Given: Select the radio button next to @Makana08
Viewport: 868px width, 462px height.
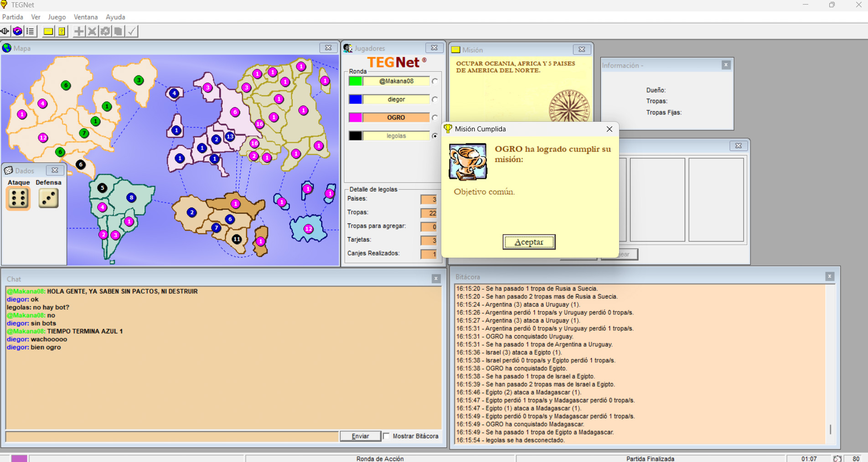Looking at the screenshot, I should [x=435, y=81].
